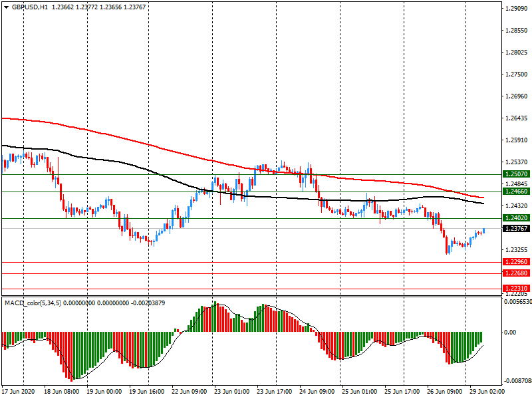Image resolution: width=532 pixels, height=399 pixels.
Task: Click the red 1.22680 level label
Action: [517, 273]
